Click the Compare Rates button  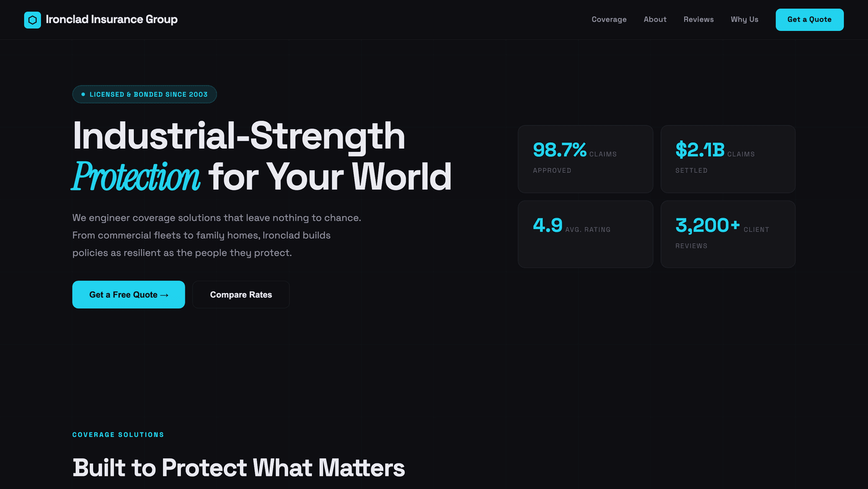(241, 295)
